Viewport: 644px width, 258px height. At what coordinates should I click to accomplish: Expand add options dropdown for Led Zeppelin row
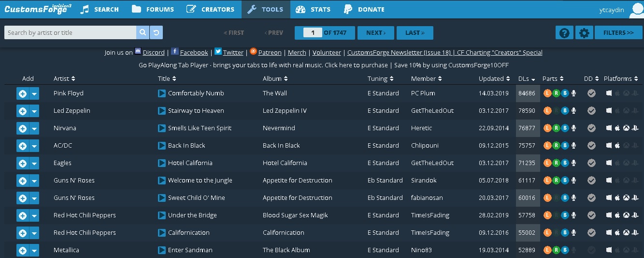34,111
